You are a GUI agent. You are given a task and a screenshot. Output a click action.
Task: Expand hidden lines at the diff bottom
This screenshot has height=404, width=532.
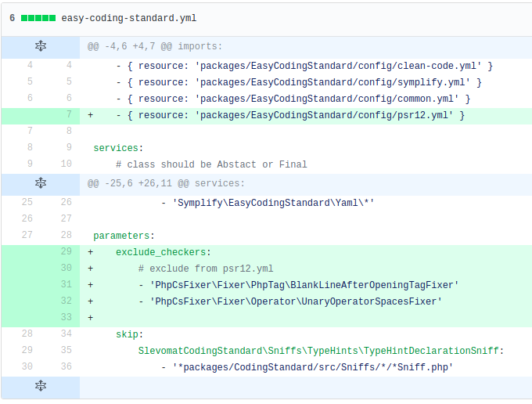[41, 386]
